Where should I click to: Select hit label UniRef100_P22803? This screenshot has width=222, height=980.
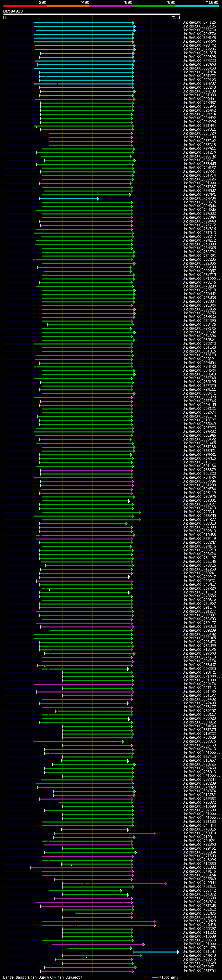(x=199, y=844)
